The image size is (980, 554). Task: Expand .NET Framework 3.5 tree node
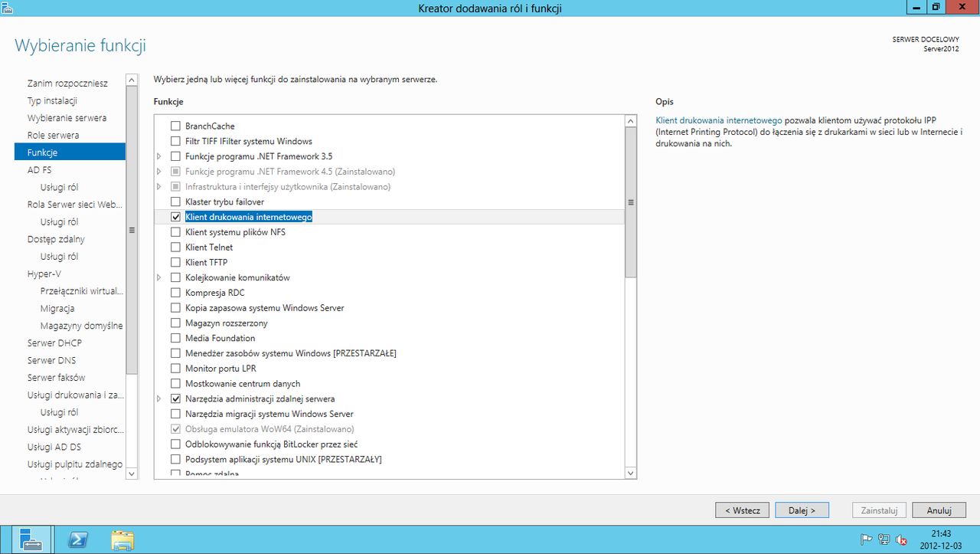[159, 156]
